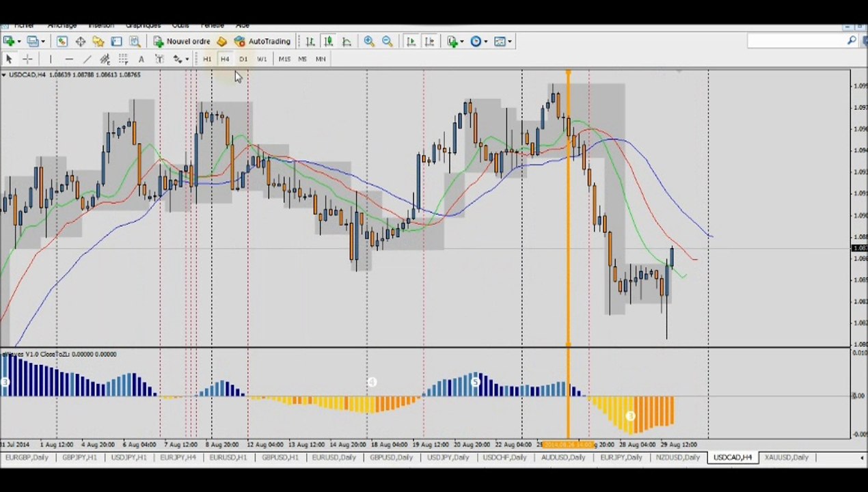Open the profiles icon

32,42
